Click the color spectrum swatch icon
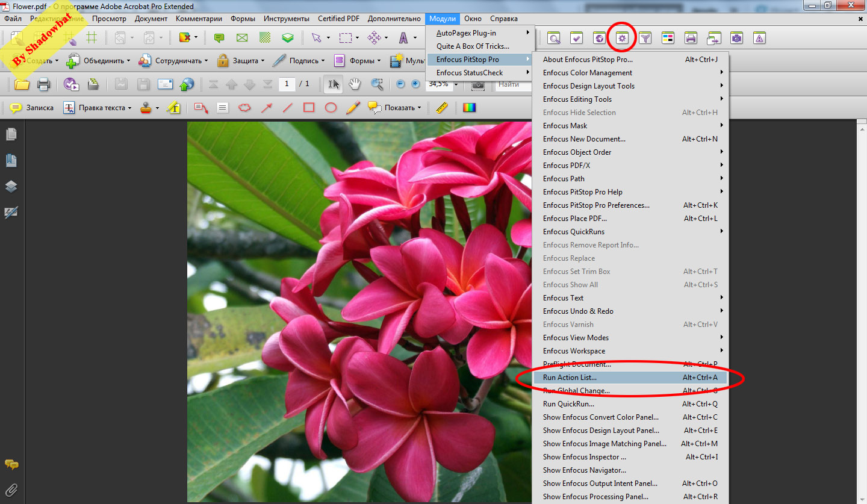The height and width of the screenshot is (504, 867). click(469, 108)
